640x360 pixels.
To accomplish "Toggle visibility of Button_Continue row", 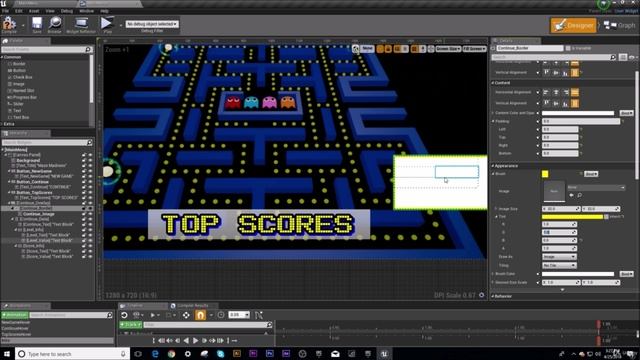I will click(x=90, y=182).
